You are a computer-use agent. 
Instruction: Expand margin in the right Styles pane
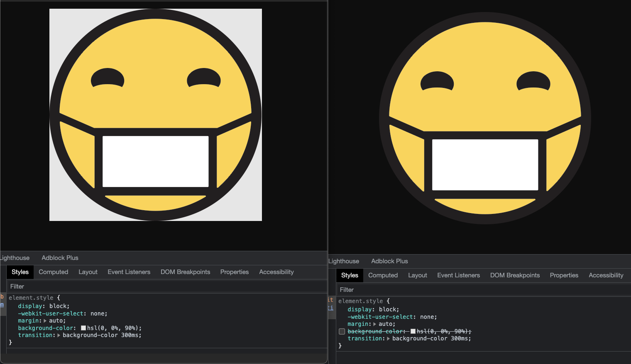click(374, 324)
